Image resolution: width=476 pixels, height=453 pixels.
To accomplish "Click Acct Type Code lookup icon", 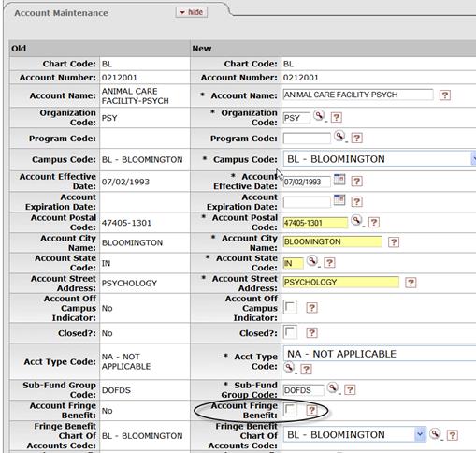I will pyautogui.click(x=289, y=368).
